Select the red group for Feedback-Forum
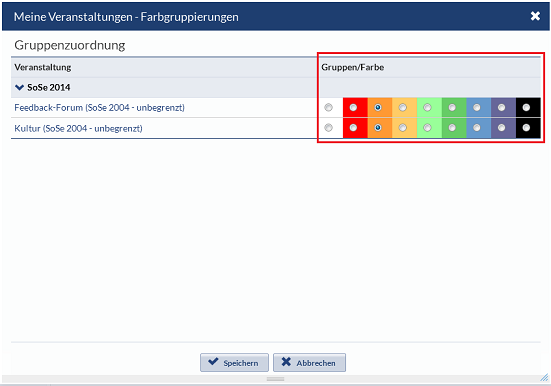 pyautogui.click(x=353, y=108)
